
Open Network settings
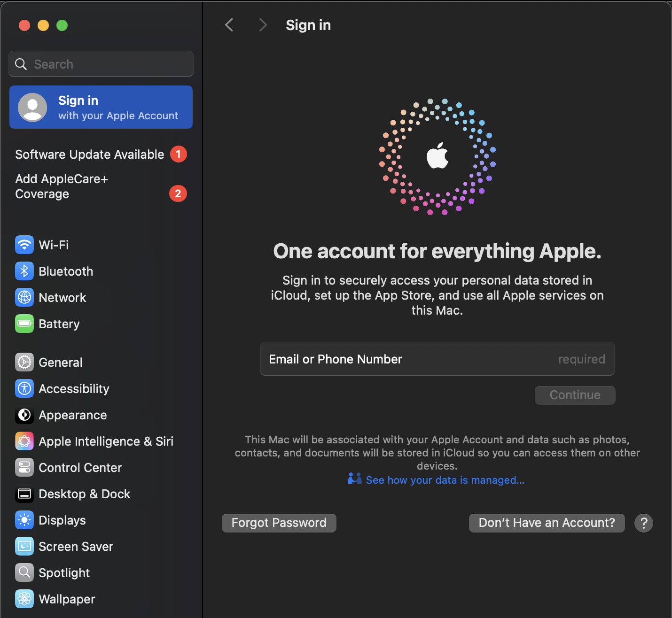[x=62, y=297]
